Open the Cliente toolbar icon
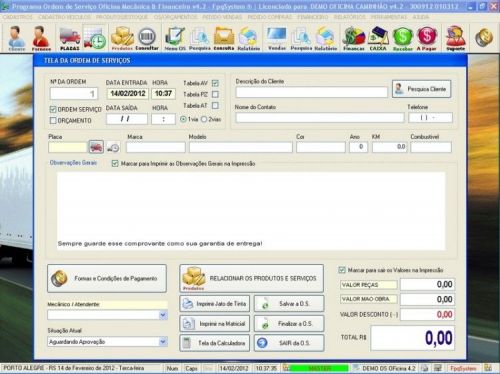The height and width of the screenshot is (374, 500). [x=16, y=38]
